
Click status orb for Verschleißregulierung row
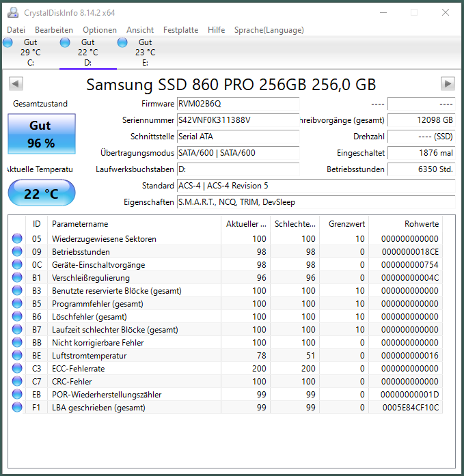pyautogui.click(x=17, y=277)
